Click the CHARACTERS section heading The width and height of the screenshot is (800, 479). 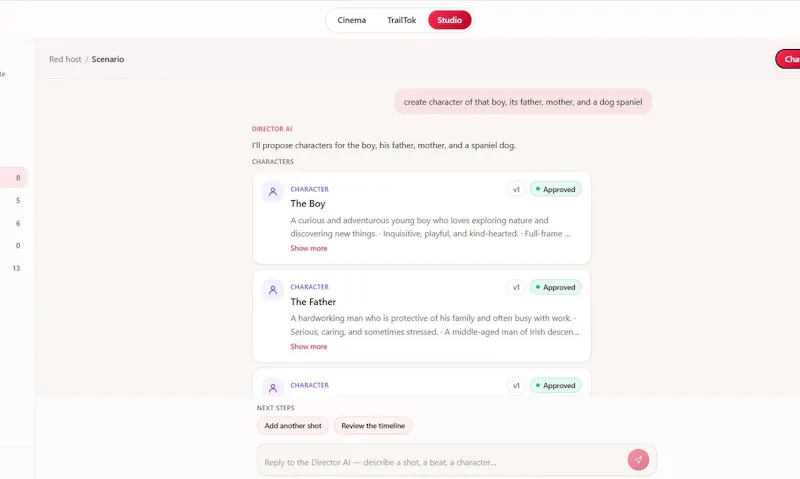[272, 162]
